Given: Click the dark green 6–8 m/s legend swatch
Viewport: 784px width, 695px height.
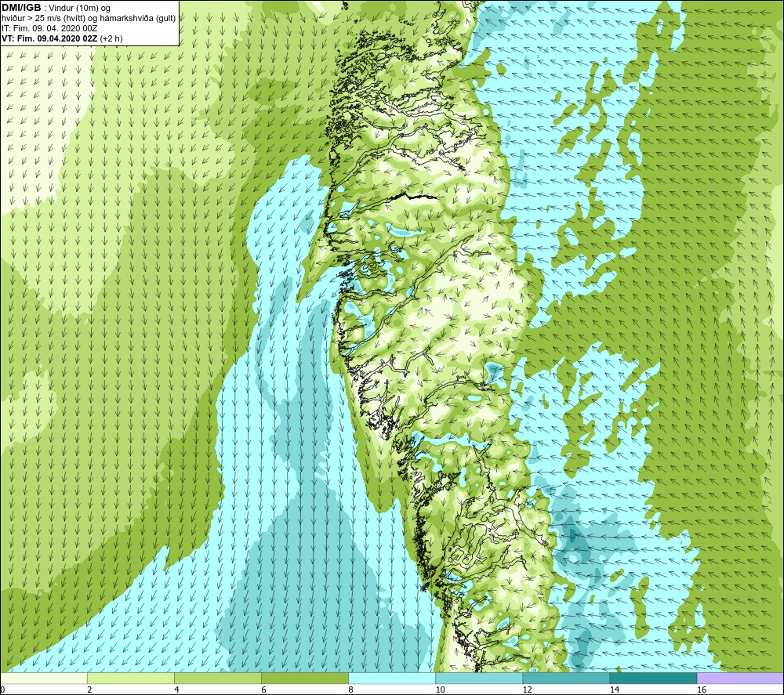Looking at the screenshot, I should pyautogui.click(x=305, y=679).
